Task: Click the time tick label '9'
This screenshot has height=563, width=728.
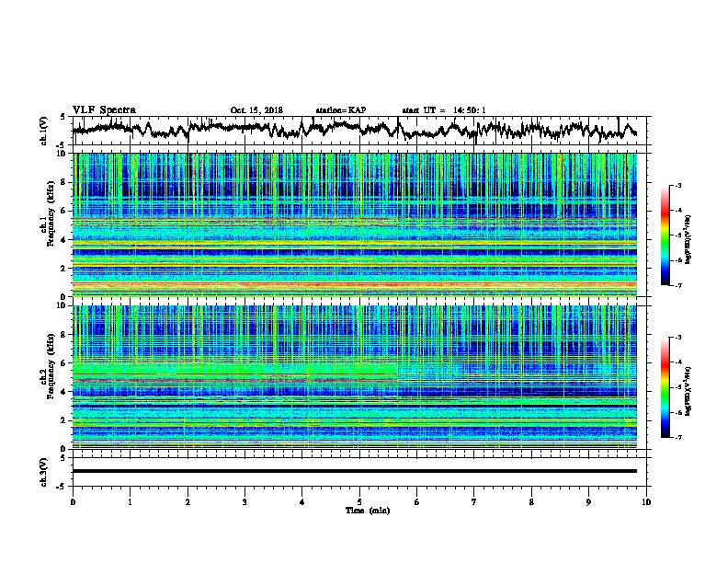Action: click(x=588, y=501)
